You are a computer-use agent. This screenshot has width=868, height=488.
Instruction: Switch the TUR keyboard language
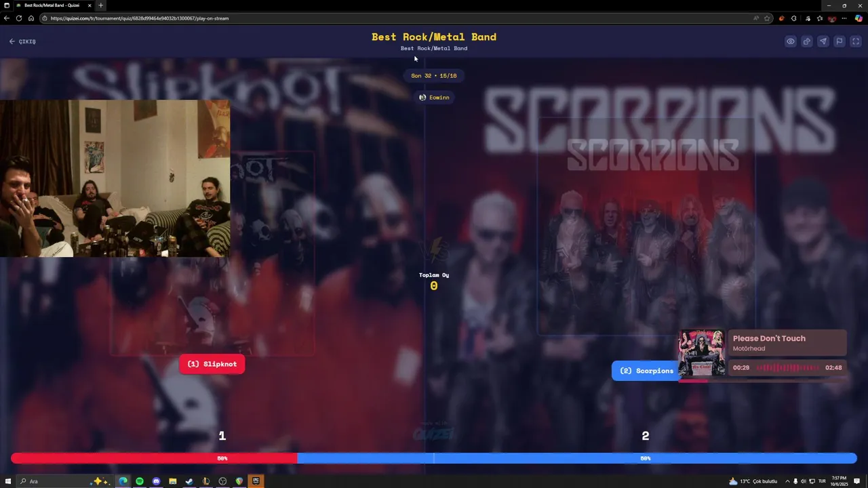tap(822, 481)
